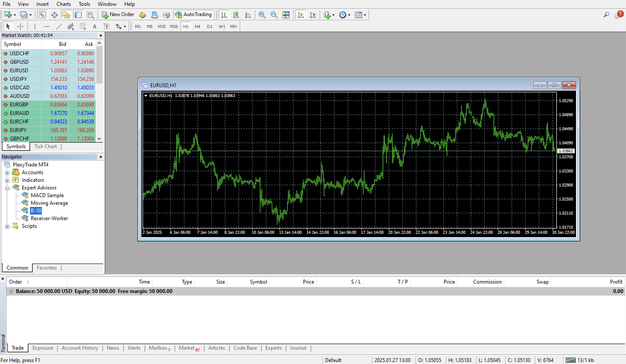Open the Tools menu

tap(84, 4)
